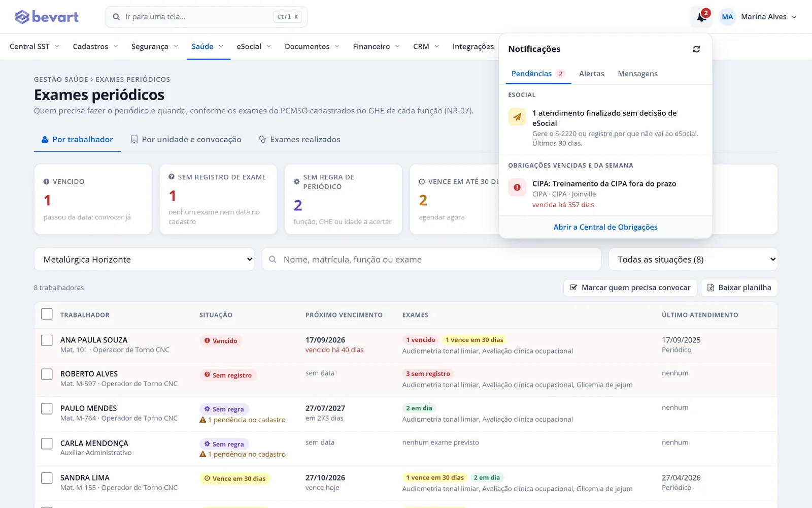Click the building icon on Por unidade e convocação
Screen dimensions: 812x508
134,139
